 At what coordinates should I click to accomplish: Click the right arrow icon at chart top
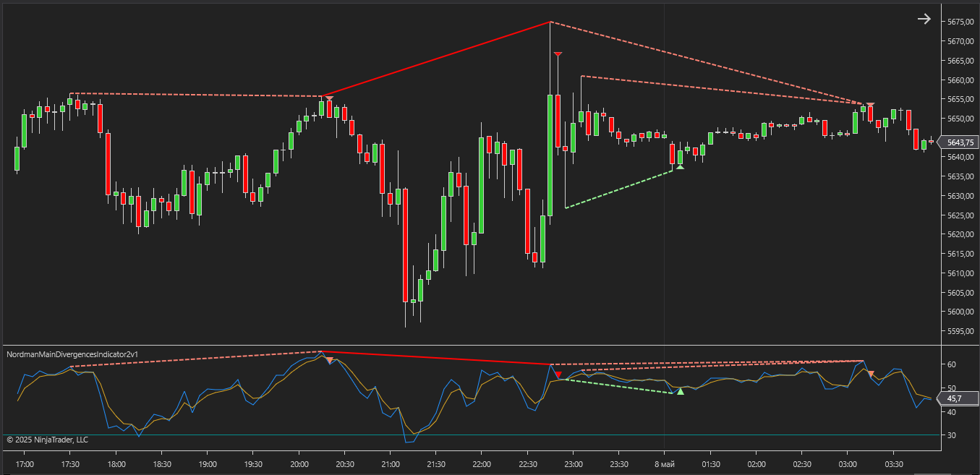tap(924, 19)
